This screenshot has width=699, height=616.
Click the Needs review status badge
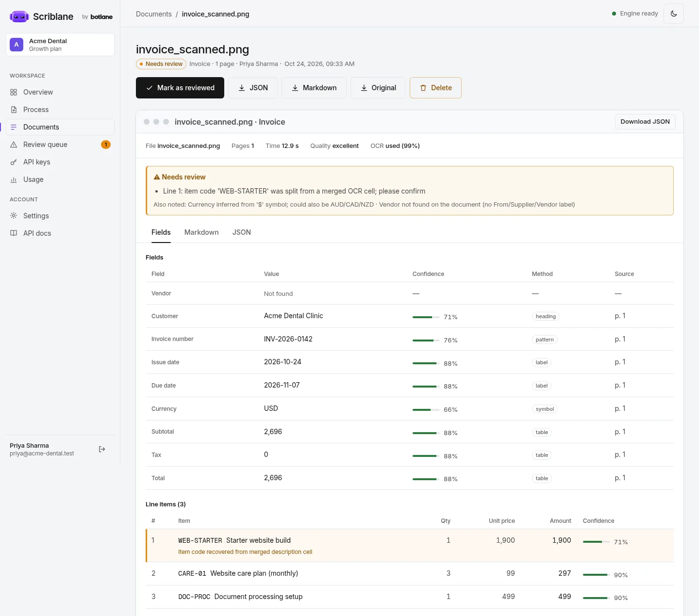pos(161,64)
